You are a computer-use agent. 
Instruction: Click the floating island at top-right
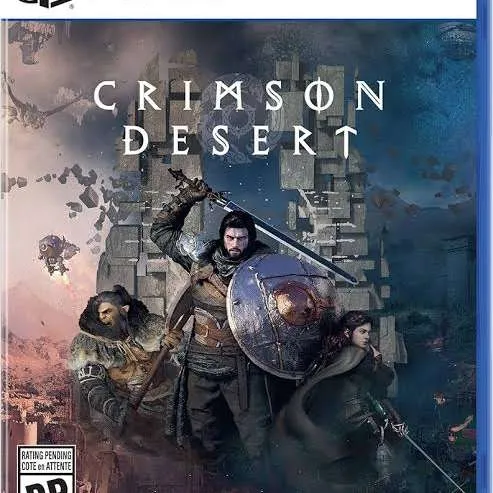pos(457,38)
